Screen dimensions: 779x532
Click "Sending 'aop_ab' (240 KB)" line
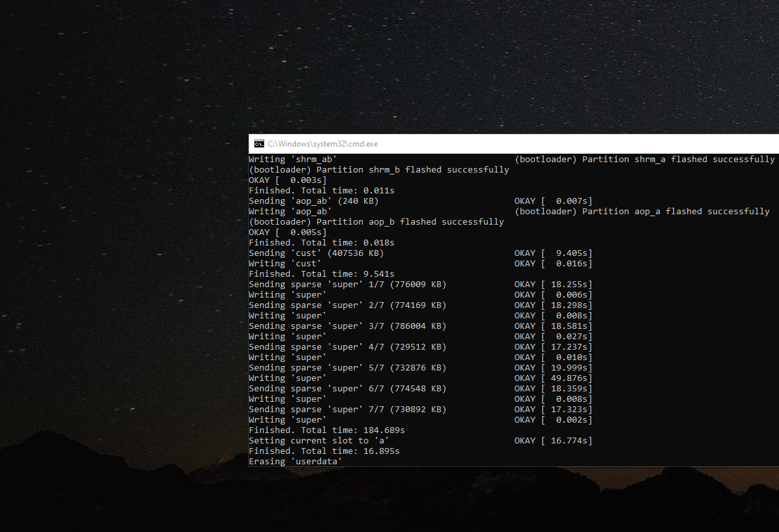point(313,201)
